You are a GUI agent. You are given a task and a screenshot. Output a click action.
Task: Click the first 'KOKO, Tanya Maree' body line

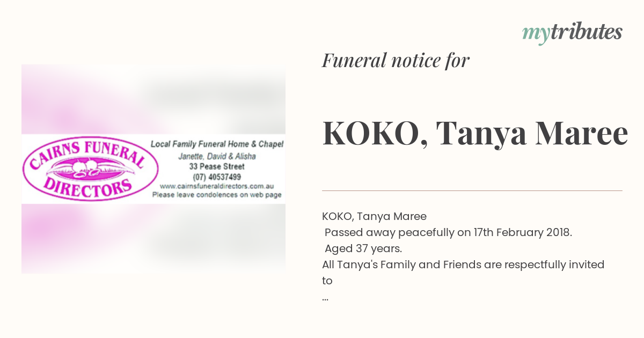tap(374, 217)
